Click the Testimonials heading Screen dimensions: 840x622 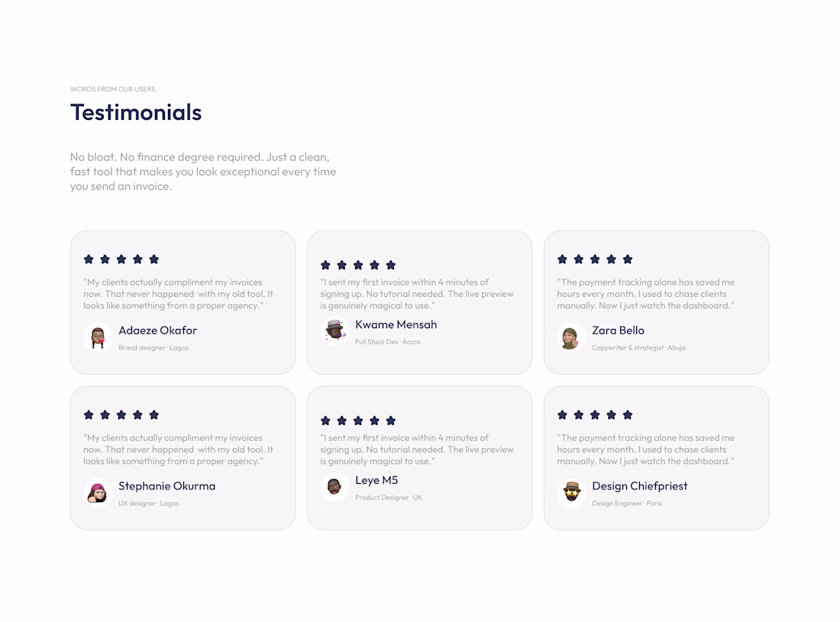[x=136, y=112]
